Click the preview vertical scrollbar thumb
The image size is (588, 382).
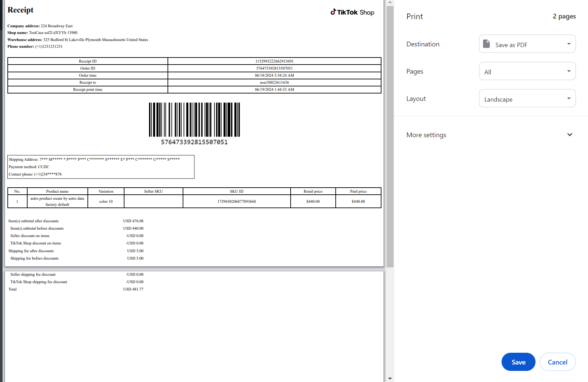[x=390, y=135]
